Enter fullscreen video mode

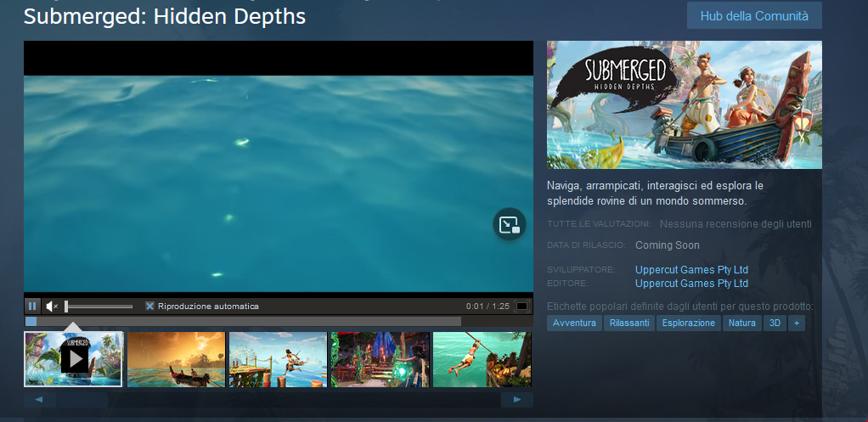tap(521, 306)
